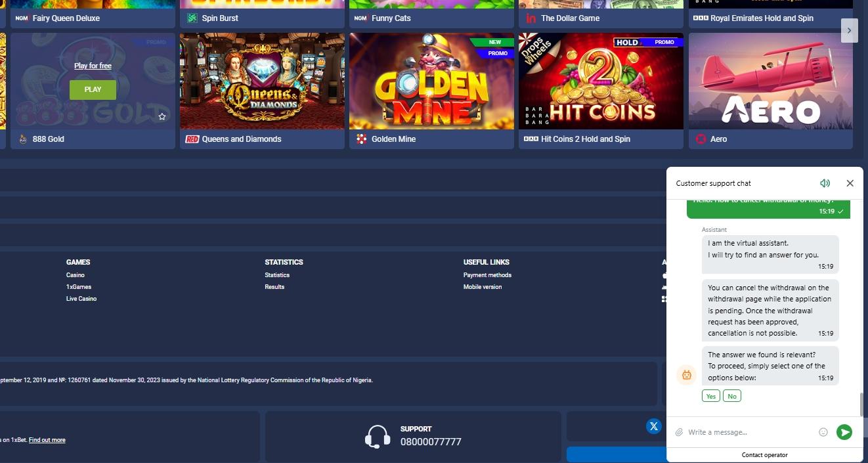Click the Aero title label

click(718, 139)
